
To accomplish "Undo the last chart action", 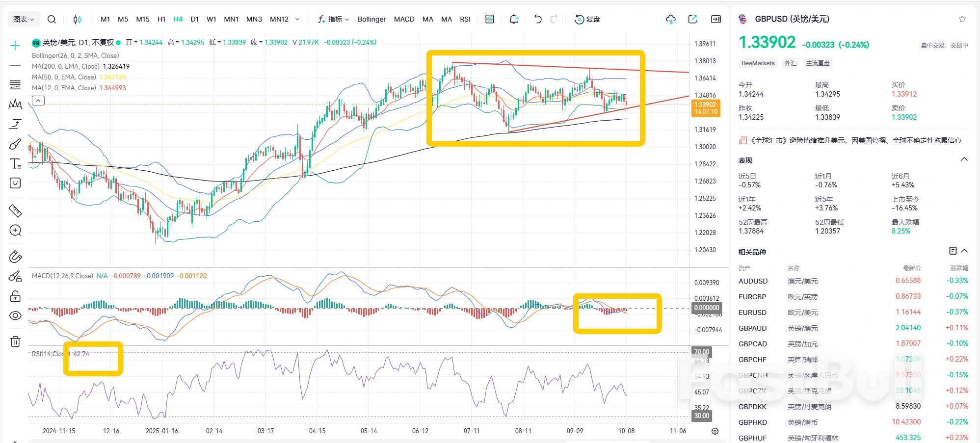I will [537, 19].
